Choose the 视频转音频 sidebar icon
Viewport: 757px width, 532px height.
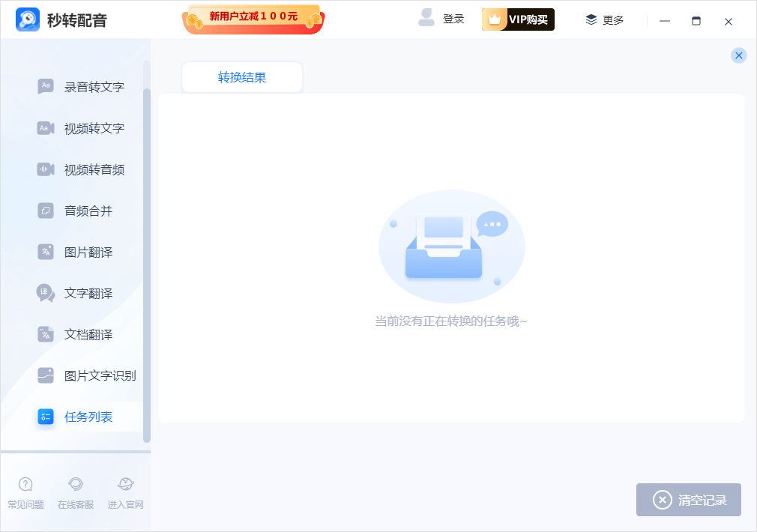coord(46,169)
